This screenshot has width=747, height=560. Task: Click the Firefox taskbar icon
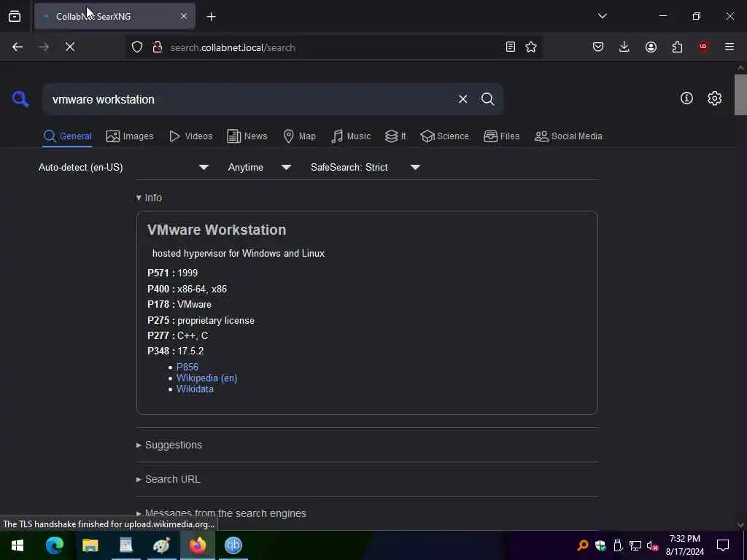[197, 545]
